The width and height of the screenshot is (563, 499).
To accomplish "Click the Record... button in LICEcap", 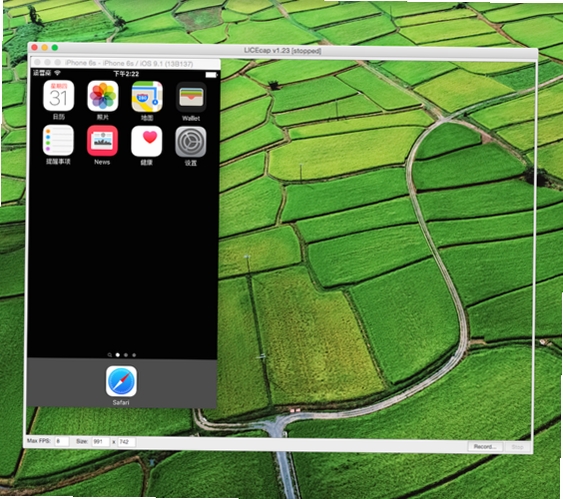I will [485, 446].
